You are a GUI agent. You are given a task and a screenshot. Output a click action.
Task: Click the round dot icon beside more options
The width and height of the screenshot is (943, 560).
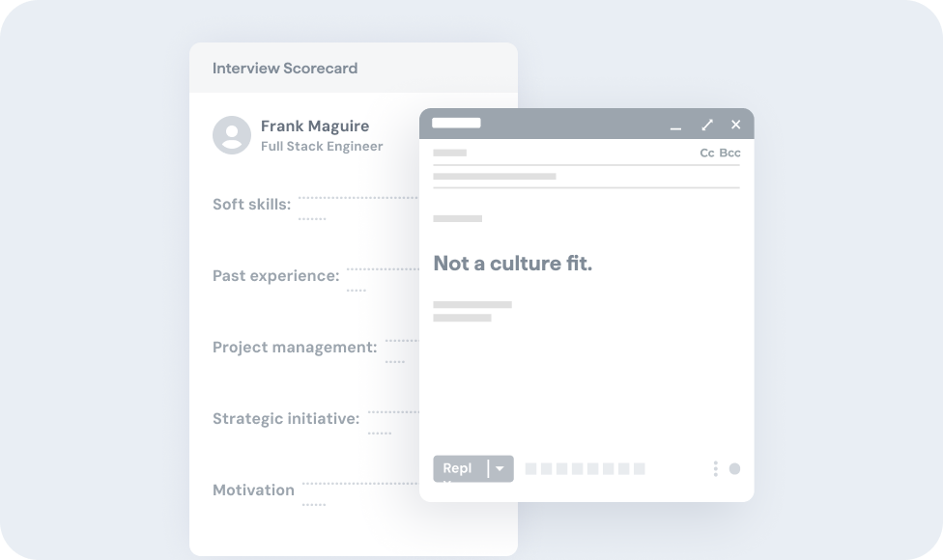(x=734, y=469)
